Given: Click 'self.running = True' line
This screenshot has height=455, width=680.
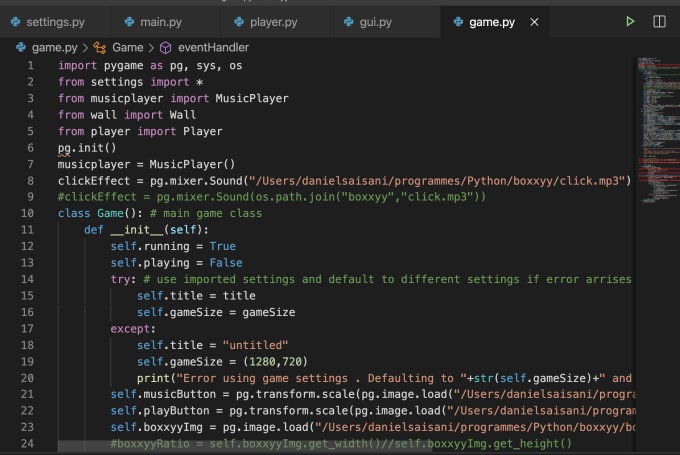Looking at the screenshot, I should (x=173, y=246).
